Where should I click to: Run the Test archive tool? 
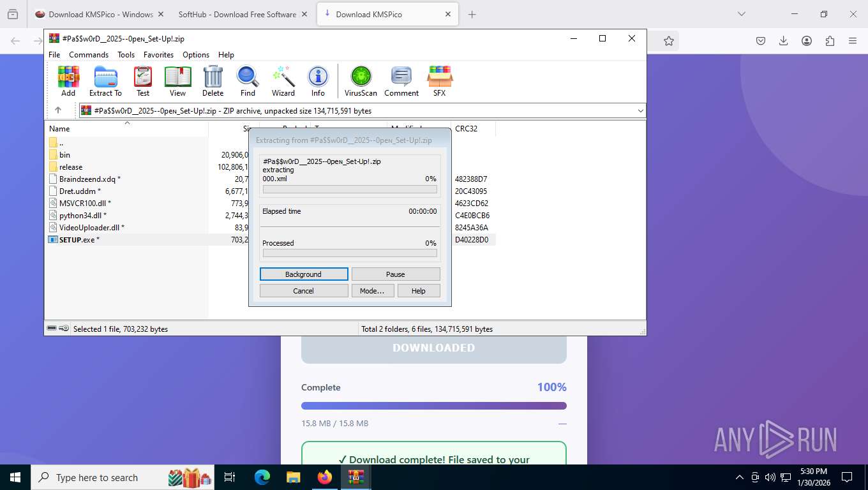pos(143,81)
